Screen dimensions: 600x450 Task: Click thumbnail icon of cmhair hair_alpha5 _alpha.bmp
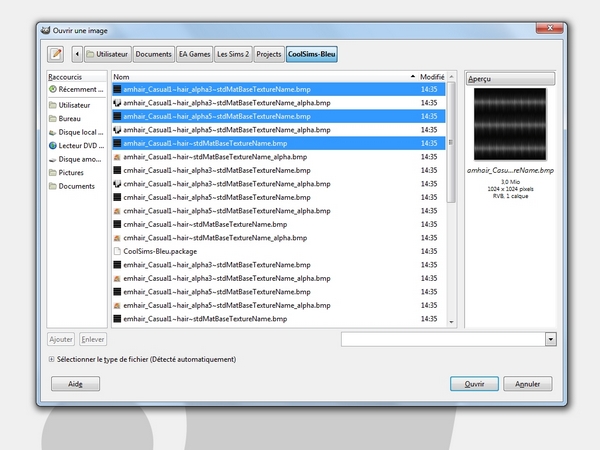tap(117, 211)
